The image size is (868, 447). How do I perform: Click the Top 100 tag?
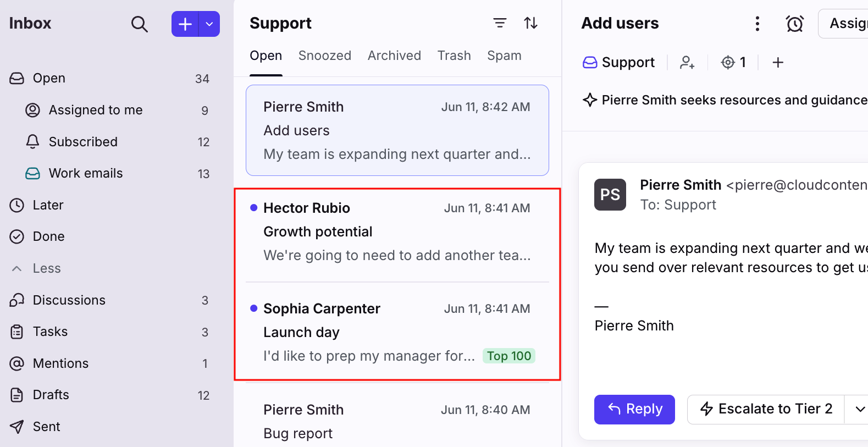coord(509,356)
